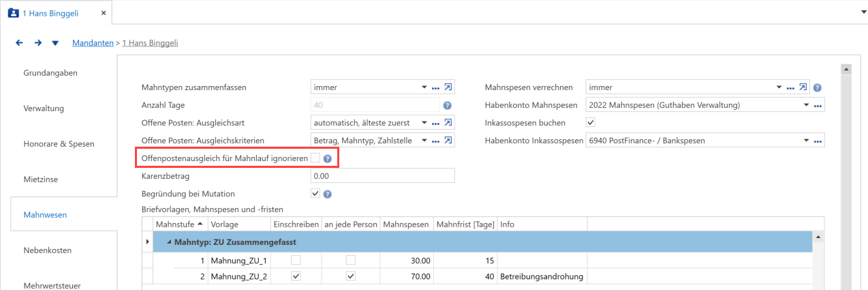Click open-link arrow icon for Offene Posten Ausgleichsart

[448, 123]
